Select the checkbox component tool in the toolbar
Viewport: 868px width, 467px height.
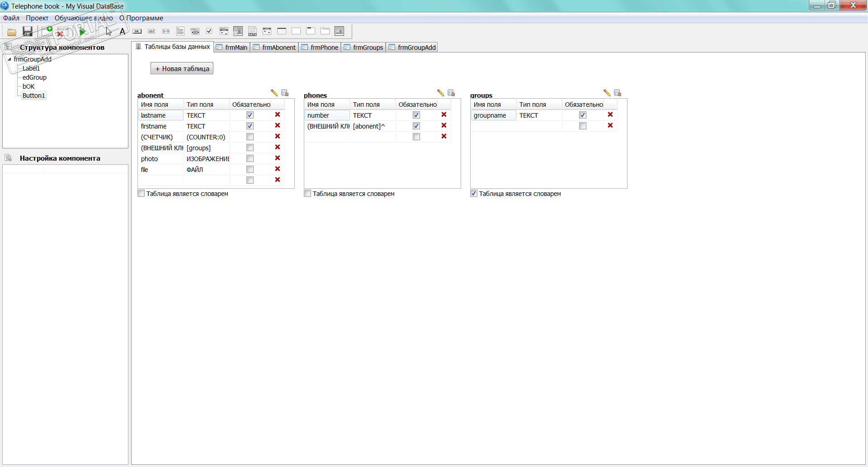(x=209, y=31)
